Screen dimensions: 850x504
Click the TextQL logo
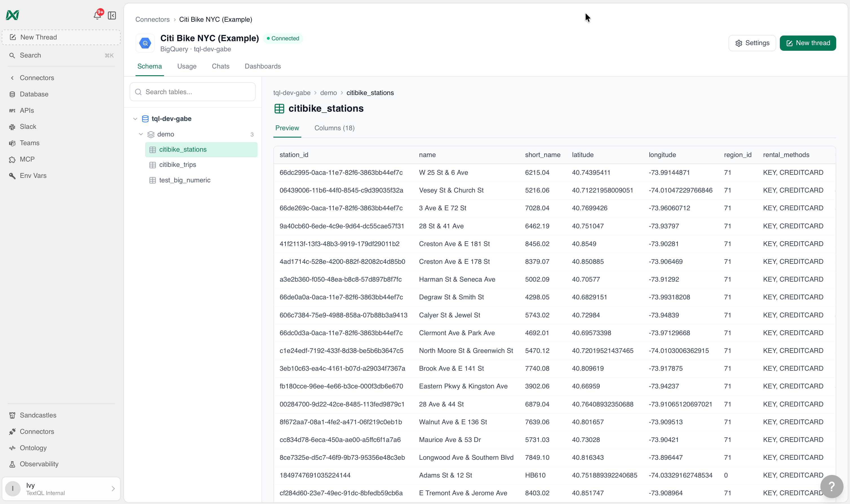(13, 15)
